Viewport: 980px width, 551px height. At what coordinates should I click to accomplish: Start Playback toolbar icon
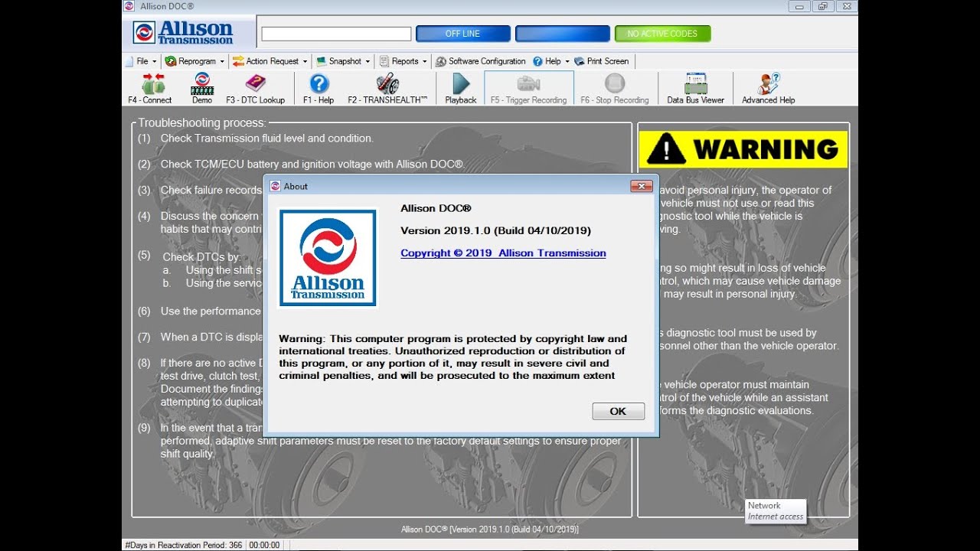point(461,88)
